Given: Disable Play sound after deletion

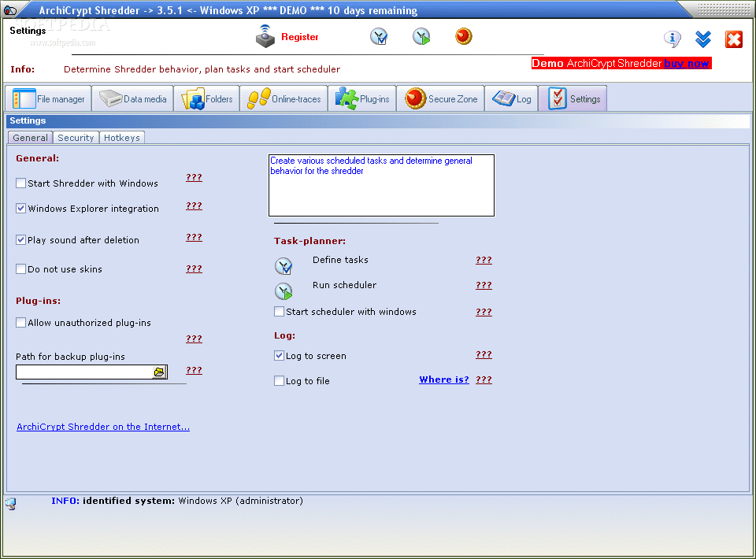Looking at the screenshot, I should [20, 240].
